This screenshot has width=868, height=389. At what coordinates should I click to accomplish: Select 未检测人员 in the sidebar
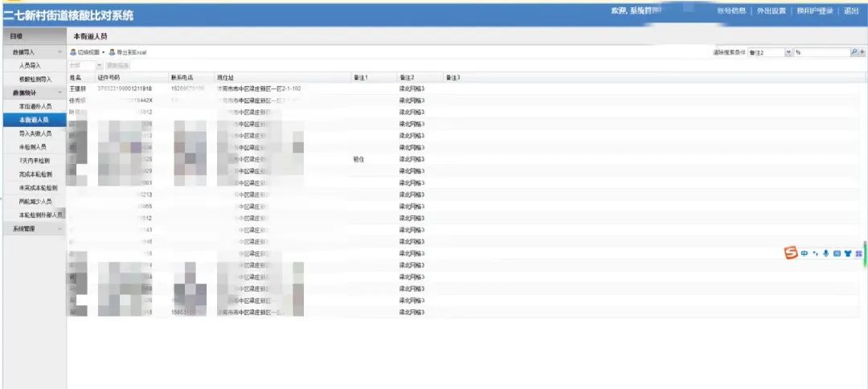[x=34, y=147]
